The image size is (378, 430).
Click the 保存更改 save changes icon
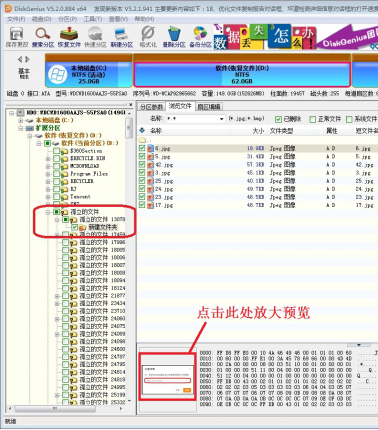point(16,37)
